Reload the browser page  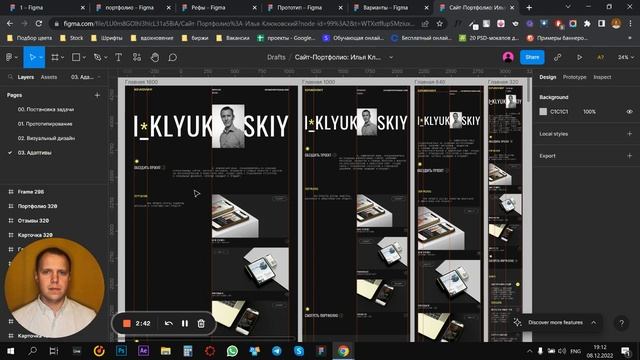(39, 24)
